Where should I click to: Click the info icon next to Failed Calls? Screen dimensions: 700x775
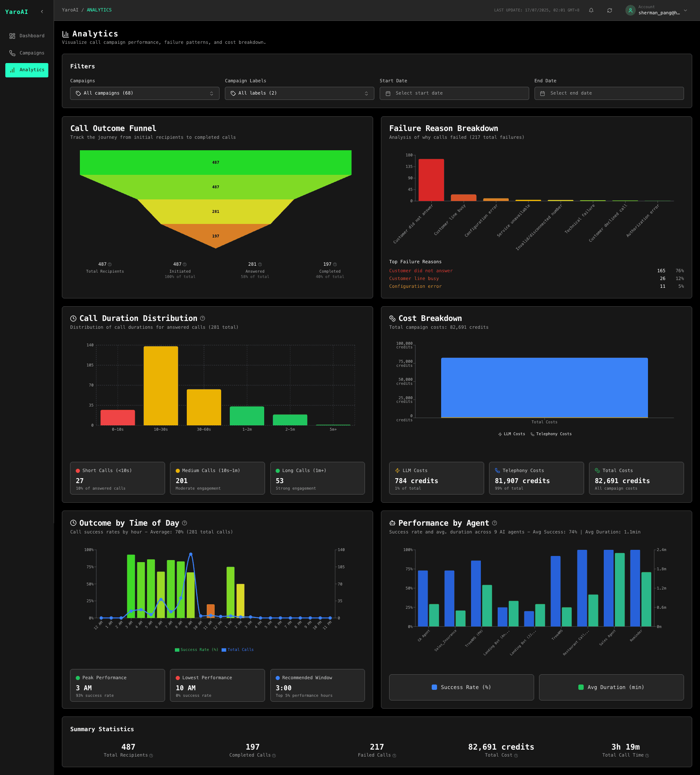click(394, 756)
